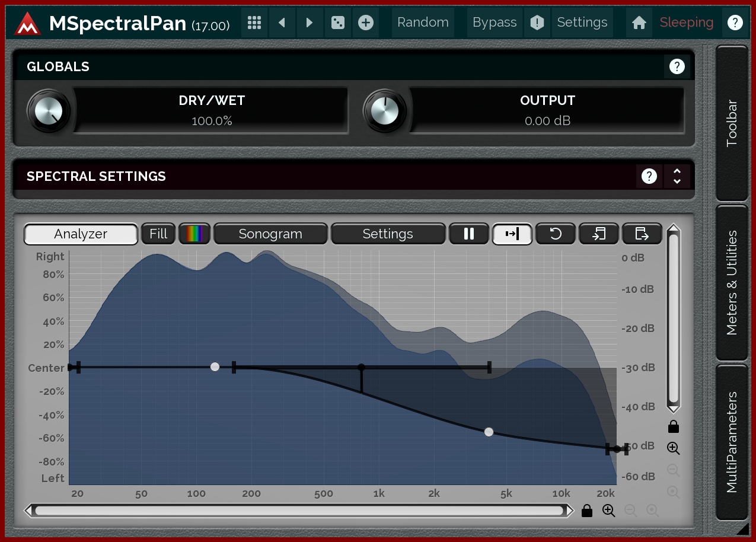Open the presets grid icon
Screen dimensions: 756x542
pos(254,23)
